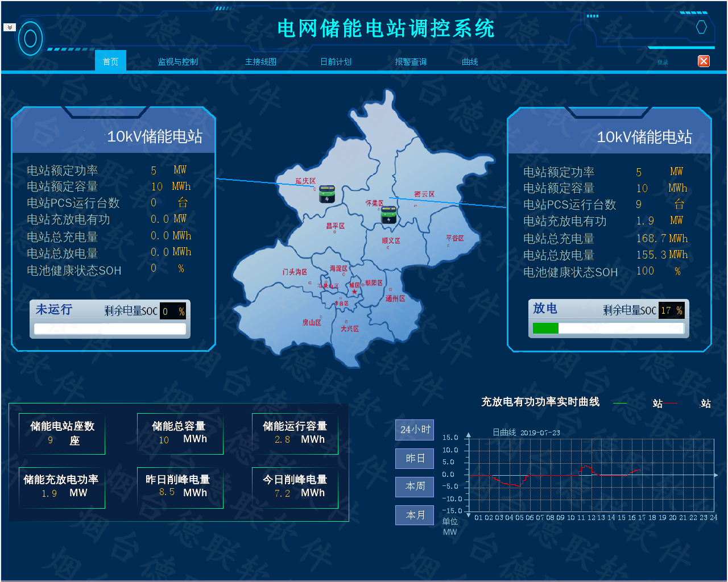This screenshot has height=582, width=728.
Task: Select the 首页 home tab
Action: 110,62
